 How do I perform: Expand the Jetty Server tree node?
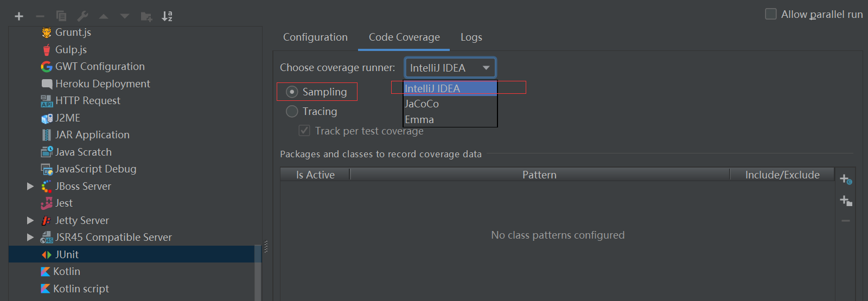coord(30,220)
